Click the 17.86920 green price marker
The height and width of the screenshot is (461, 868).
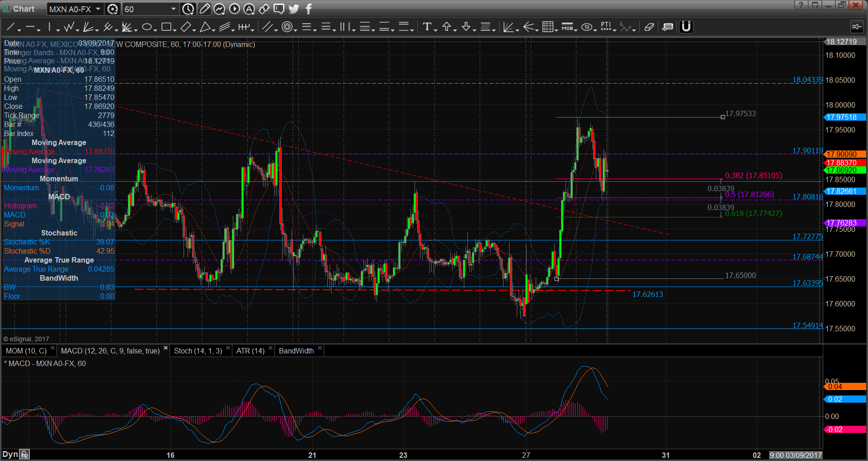click(845, 170)
